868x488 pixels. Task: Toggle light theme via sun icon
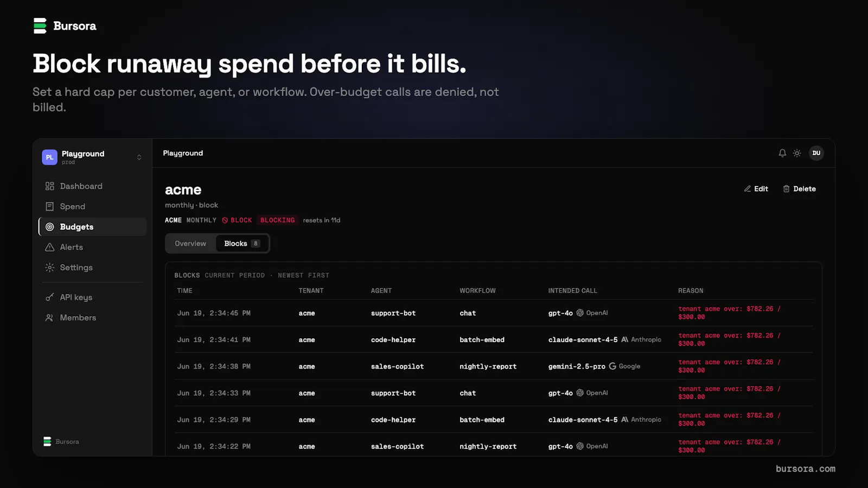pyautogui.click(x=797, y=153)
